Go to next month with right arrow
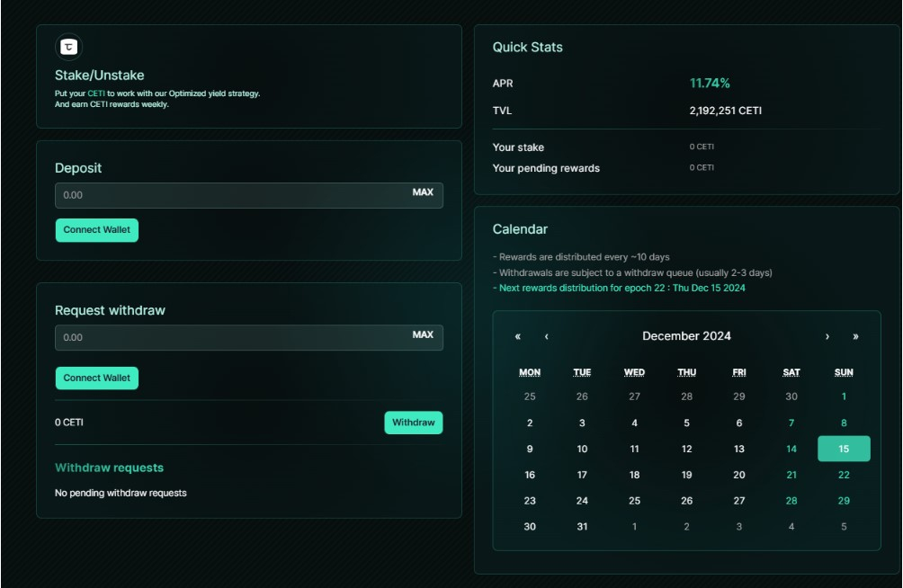 coord(827,336)
